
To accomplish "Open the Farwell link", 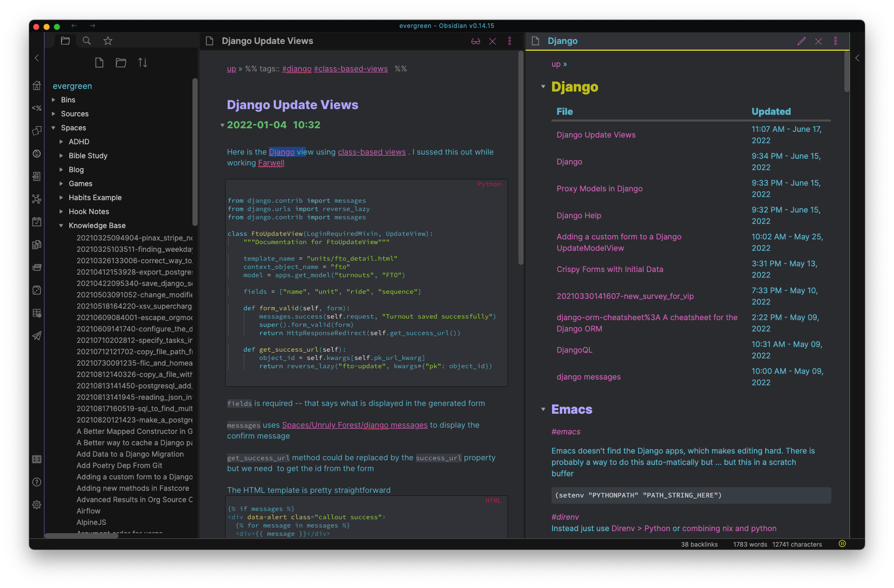I will 271,163.
